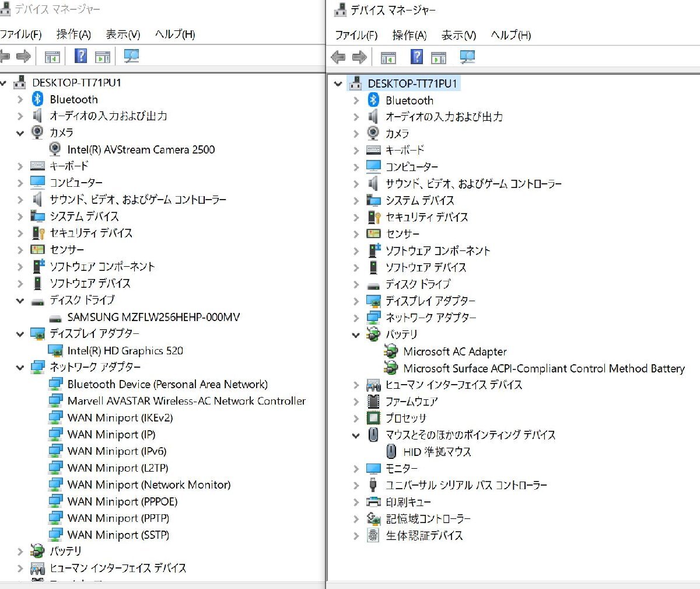Select WAN Miniport (IKEv2)

(120, 418)
